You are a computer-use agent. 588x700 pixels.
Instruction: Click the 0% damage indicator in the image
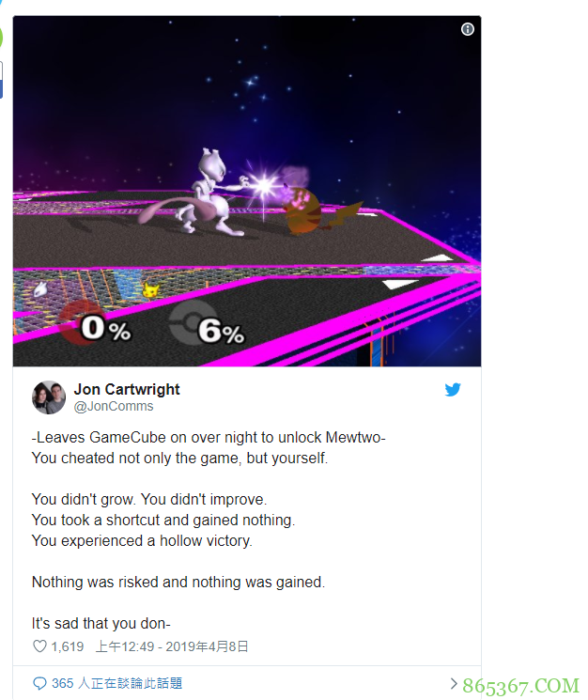pyautogui.click(x=105, y=329)
